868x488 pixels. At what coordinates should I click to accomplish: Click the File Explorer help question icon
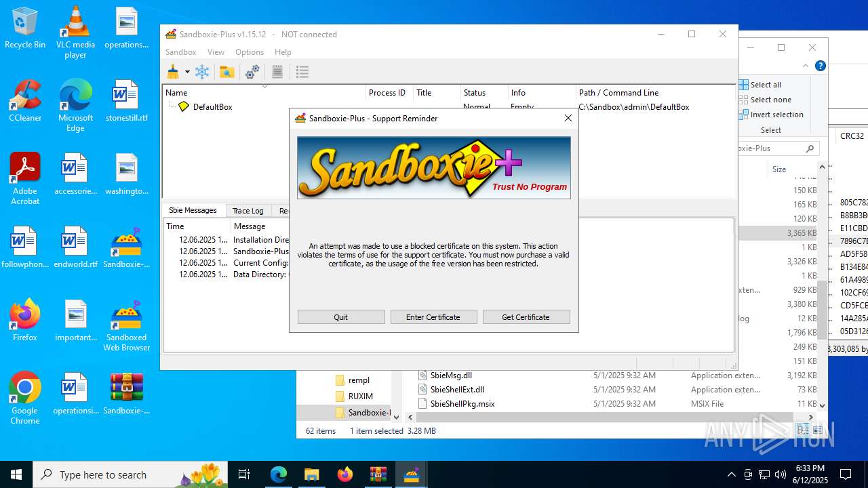tap(820, 66)
